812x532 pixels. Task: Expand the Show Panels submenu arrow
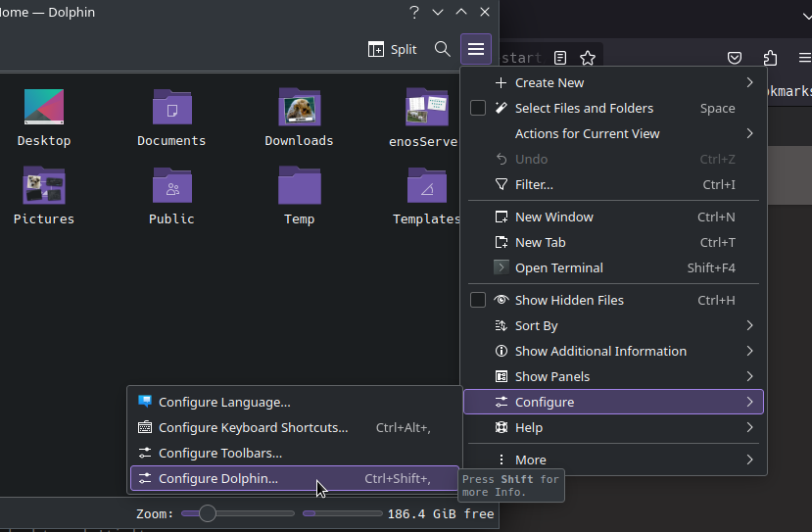tap(749, 376)
